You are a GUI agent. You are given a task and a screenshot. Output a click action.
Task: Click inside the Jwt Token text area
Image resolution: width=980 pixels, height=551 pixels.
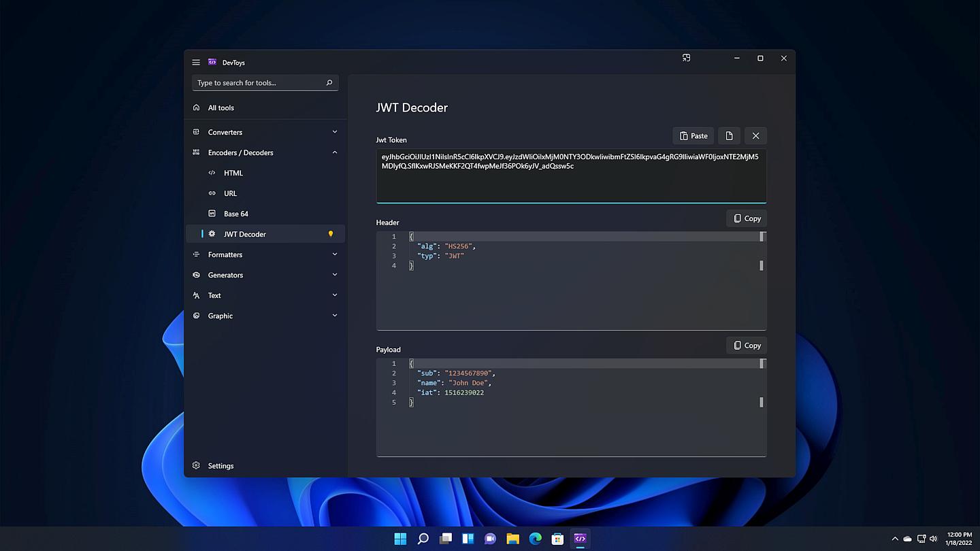coord(571,176)
